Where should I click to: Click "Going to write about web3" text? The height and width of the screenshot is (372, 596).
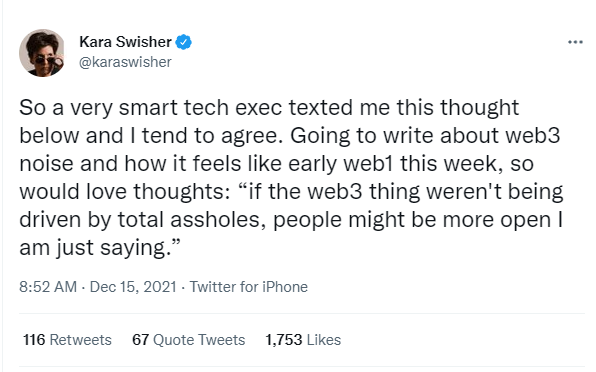click(x=425, y=136)
